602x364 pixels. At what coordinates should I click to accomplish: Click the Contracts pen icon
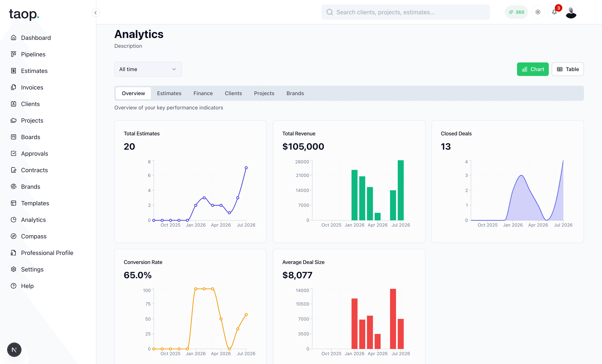tap(14, 170)
